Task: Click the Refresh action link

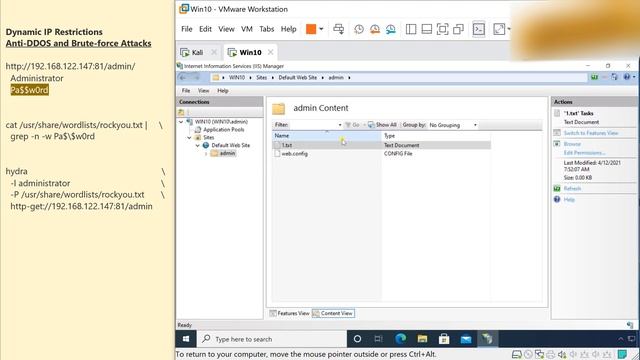Action: pyautogui.click(x=572, y=189)
